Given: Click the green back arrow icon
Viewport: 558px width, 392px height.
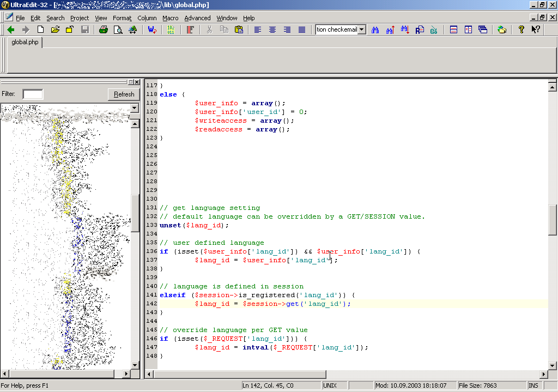Looking at the screenshot, I should click(x=10, y=29).
